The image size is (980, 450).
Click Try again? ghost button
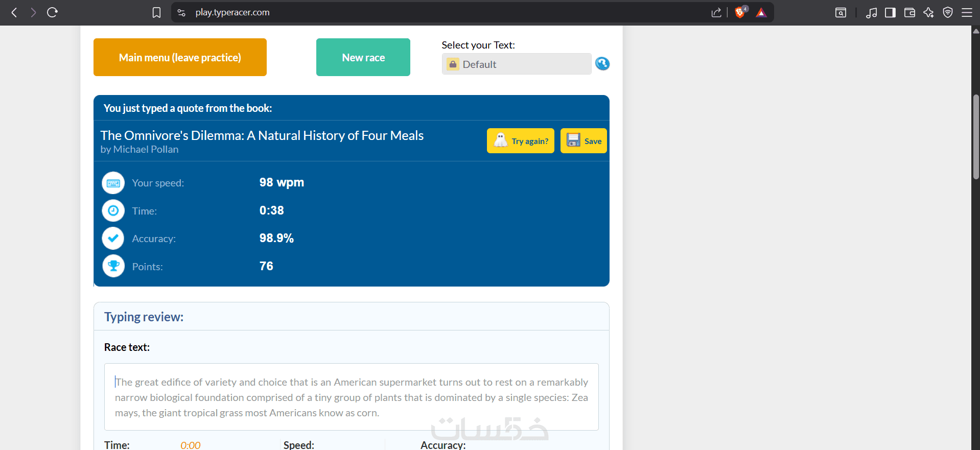(x=521, y=140)
